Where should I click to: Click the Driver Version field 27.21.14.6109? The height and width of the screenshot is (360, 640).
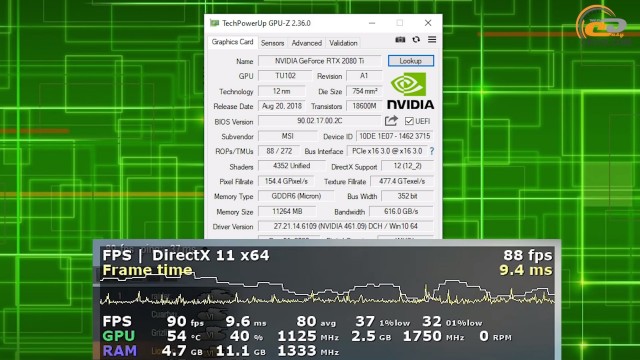coord(346,226)
